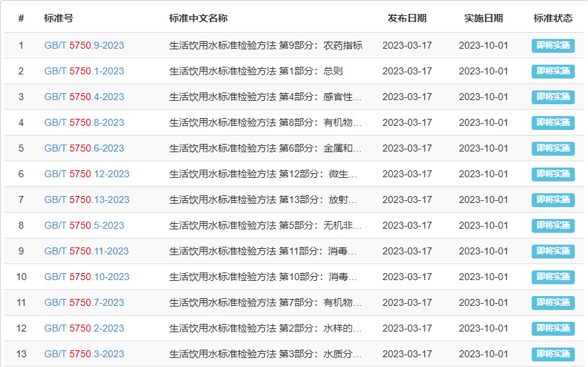Click the 标准中文名称 column header
The width and height of the screenshot is (588, 367).
tap(198, 18)
